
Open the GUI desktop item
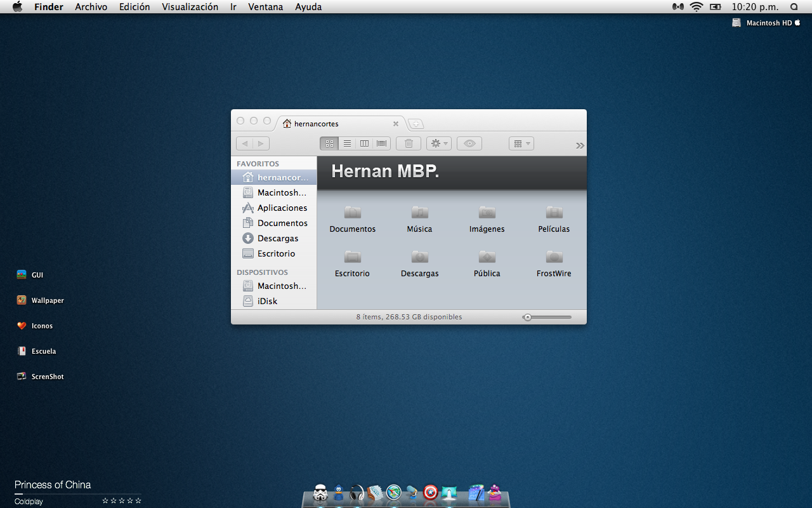point(30,275)
